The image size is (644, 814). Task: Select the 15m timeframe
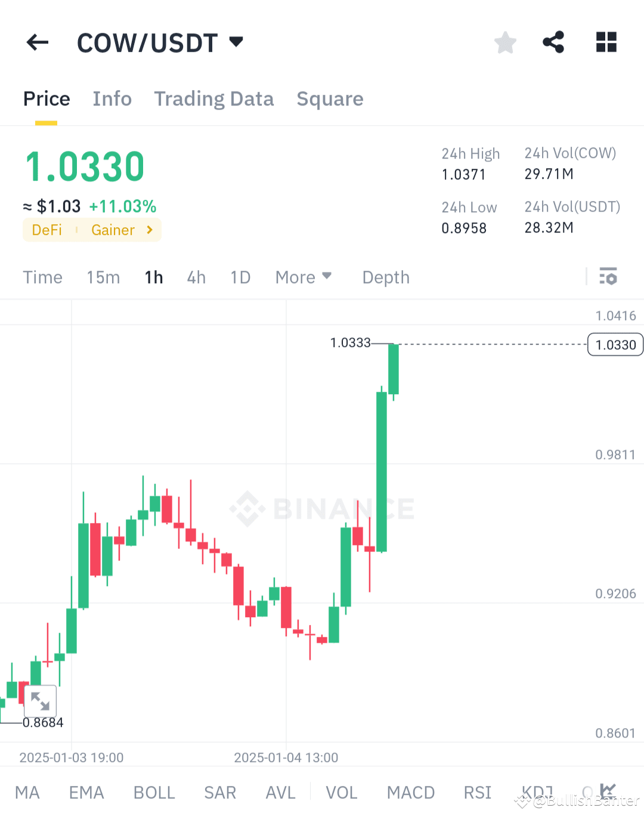[103, 277]
